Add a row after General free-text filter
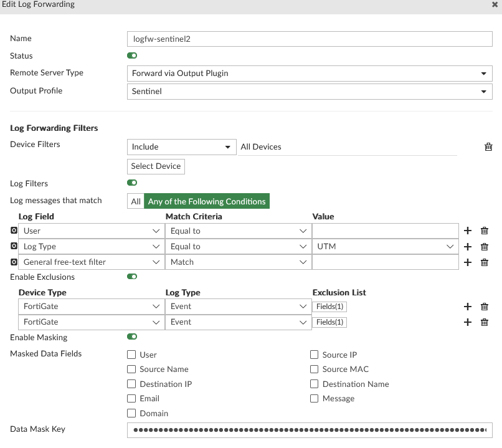This screenshot has height=448, width=502. click(x=468, y=262)
